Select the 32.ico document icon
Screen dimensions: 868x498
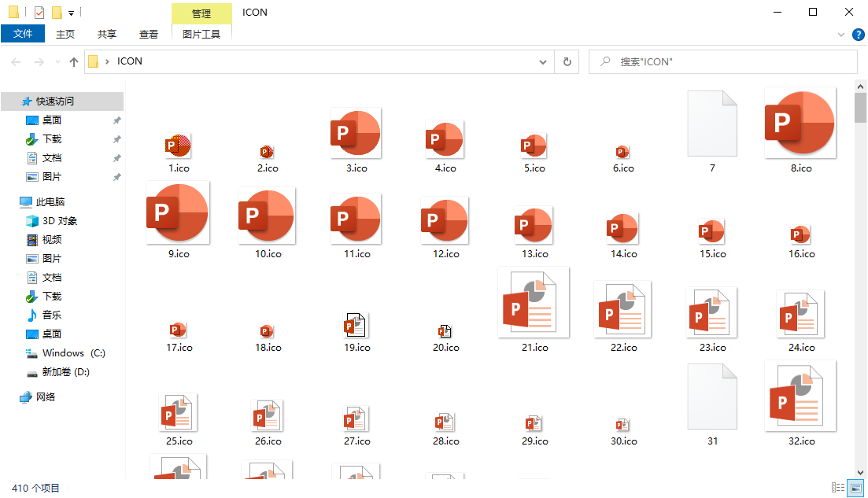coord(800,396)
